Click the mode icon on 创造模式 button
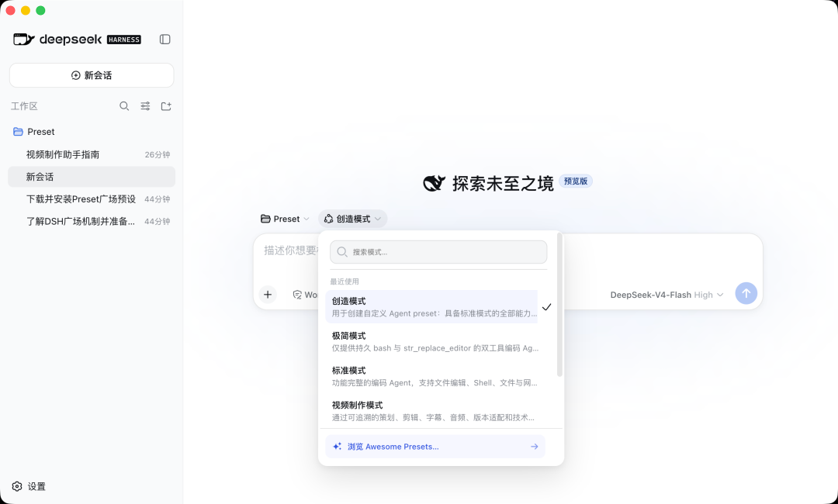Image resolution: width=838 pixels, height=504 pixels. [329, 219]
